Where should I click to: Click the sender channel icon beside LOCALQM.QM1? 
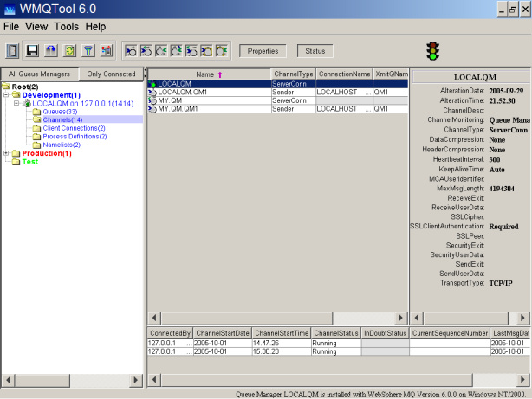pyautogui.click(x=152, y=93)
